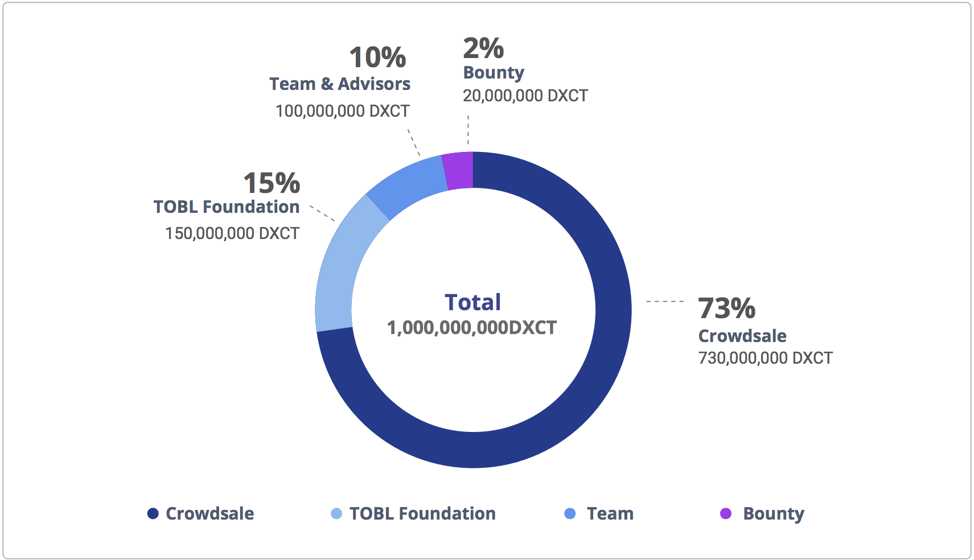
Task: Click the '1,000,000,000DXCT' total value
Action: 472,328
